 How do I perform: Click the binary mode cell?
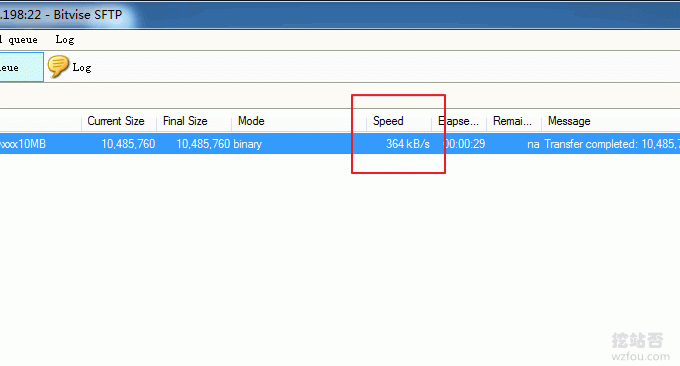pos(248,144)
